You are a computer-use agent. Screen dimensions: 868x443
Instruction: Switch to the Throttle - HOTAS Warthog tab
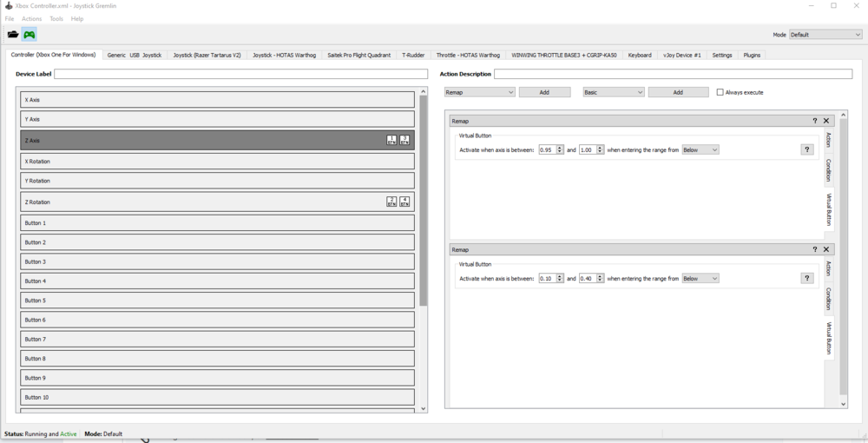coord(468,56)
